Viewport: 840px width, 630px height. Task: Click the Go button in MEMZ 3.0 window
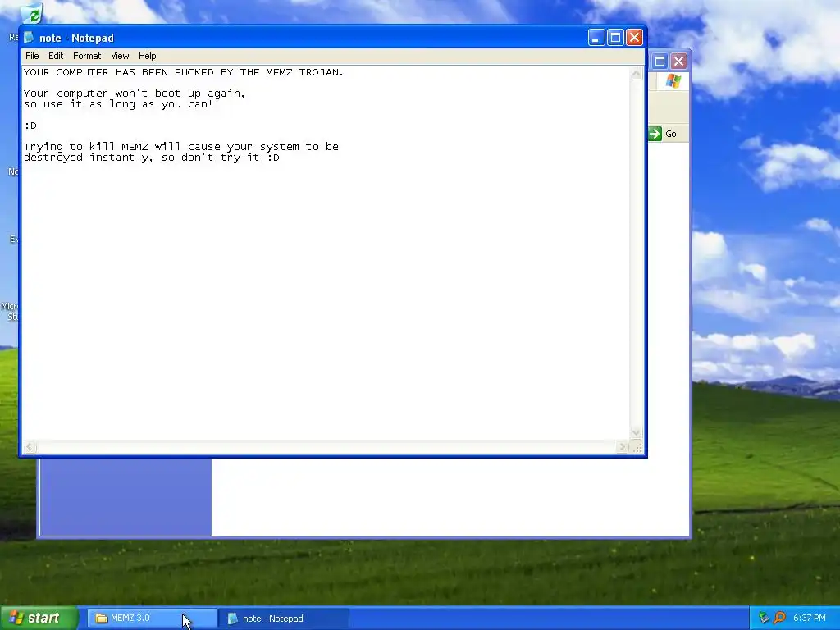click(663, 134)
